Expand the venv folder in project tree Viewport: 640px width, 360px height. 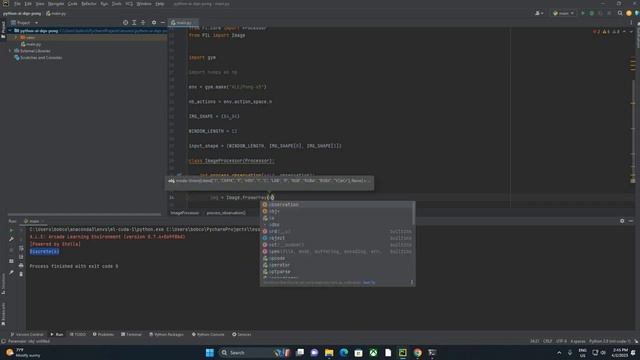point(16,38)
